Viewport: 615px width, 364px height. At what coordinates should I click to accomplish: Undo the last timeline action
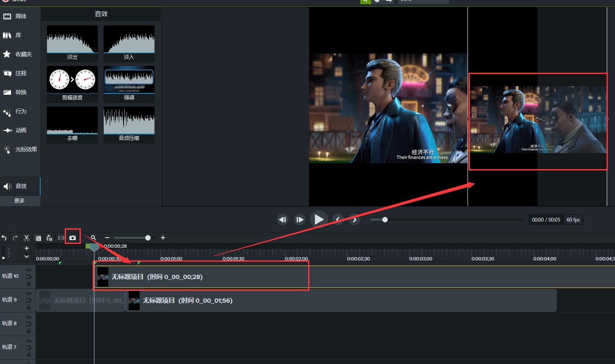click(x=4, y=238)
